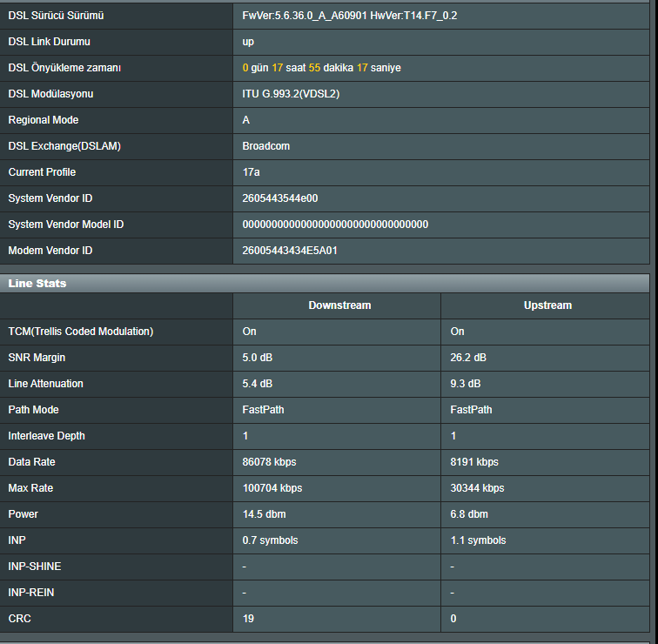
Task: Click the Upstream column header
Action: [547, 305]
